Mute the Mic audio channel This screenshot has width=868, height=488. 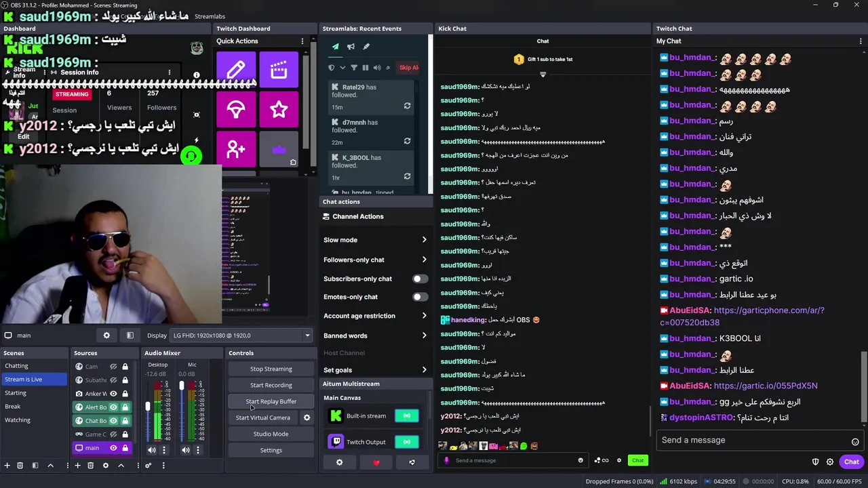pyautogui.click(x=186, y=449)
